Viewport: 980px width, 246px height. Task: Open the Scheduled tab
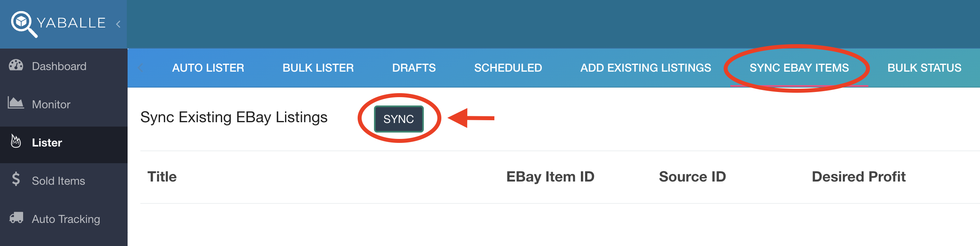(x=508, y=68)
